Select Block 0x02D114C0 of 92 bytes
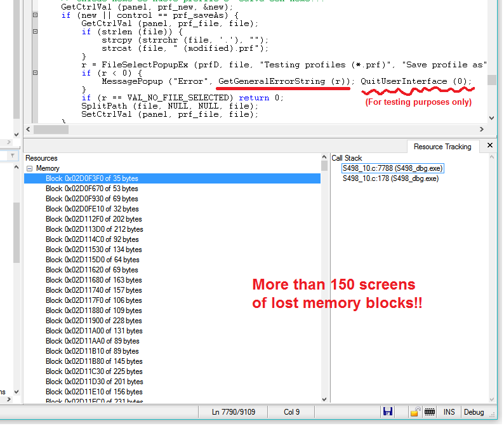504x428 pixels. 93,241
